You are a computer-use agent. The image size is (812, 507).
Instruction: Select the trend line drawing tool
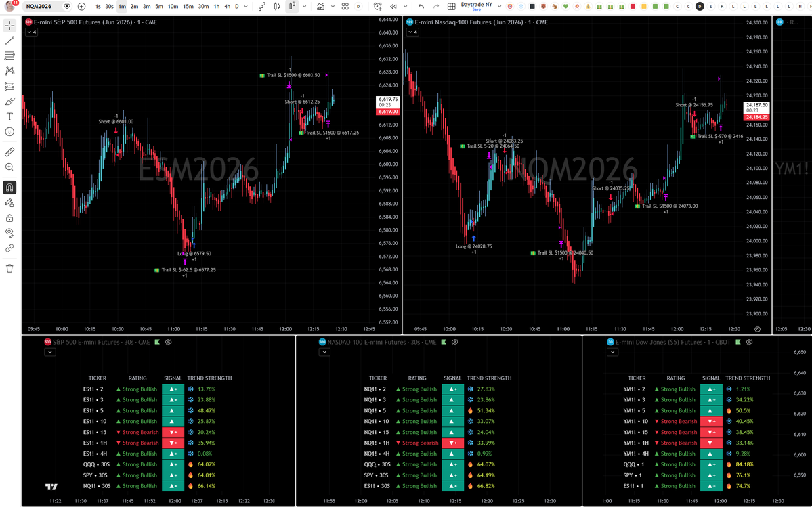tap(9, 41)
